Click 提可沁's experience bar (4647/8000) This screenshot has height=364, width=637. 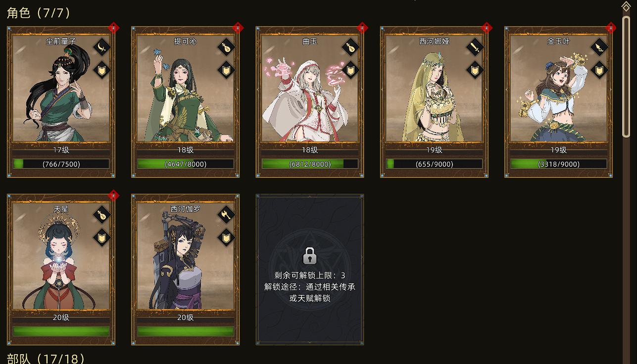[x=185, y=164]
